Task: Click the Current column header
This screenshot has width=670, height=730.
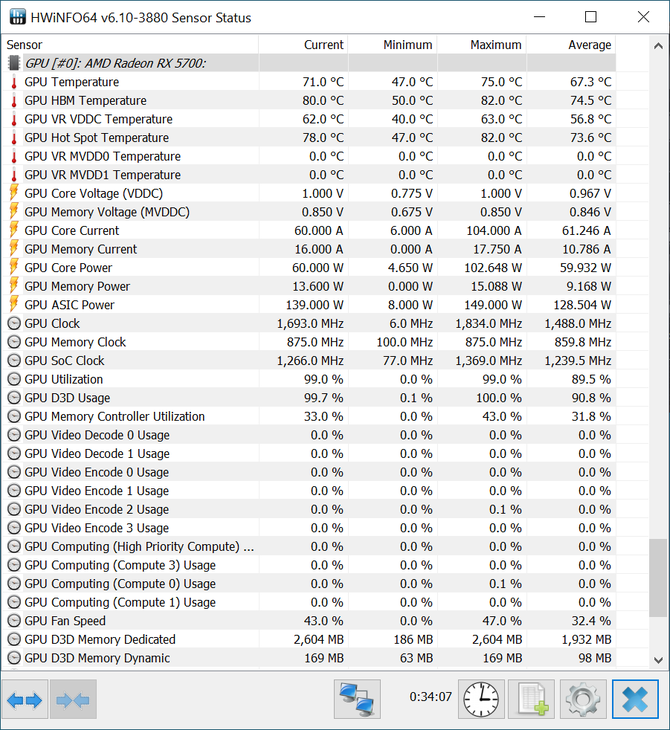Action: (x=303, y=45)
